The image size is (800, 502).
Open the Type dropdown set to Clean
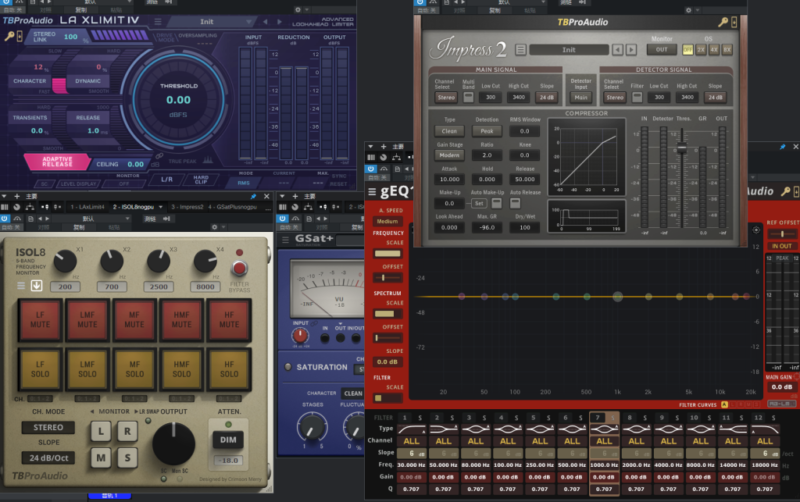[x=449, y=131]
